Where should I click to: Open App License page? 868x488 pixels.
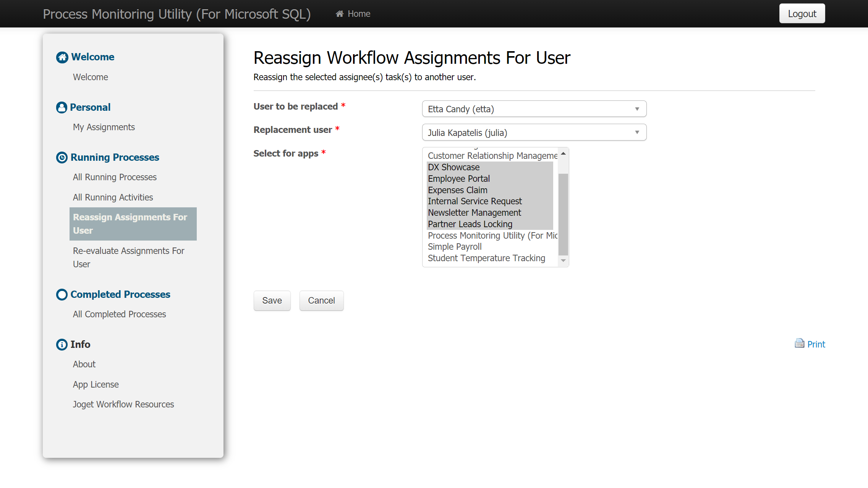(96, 385)
